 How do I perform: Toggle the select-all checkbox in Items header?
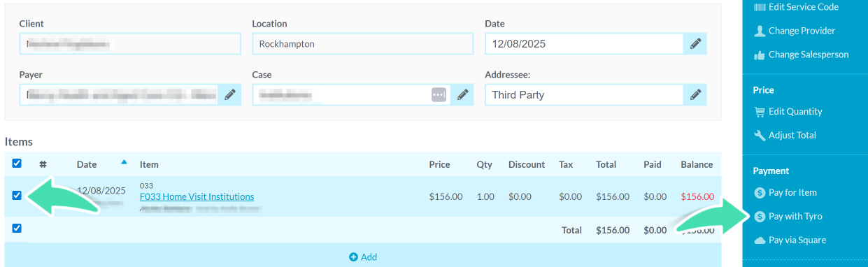pyautogui.click(x=17, y=164)
